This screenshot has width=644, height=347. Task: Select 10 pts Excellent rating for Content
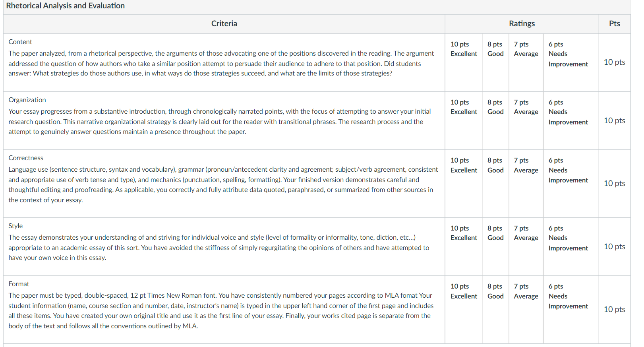463,62
